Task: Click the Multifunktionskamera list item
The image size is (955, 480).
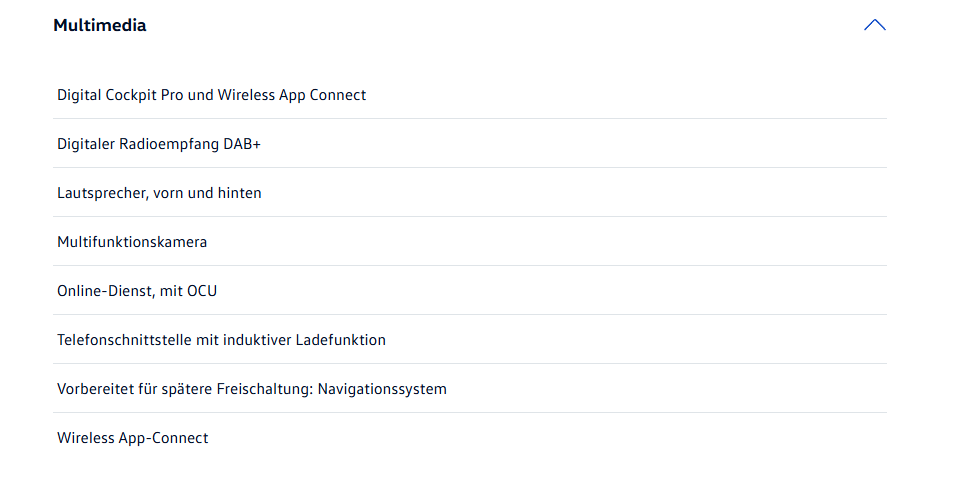Action: pos(132,242)
